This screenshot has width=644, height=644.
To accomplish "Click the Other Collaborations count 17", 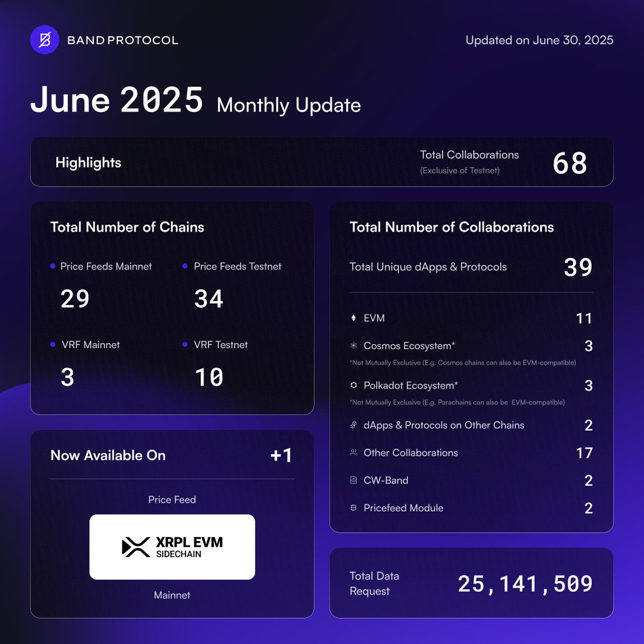I will (584, 453).
